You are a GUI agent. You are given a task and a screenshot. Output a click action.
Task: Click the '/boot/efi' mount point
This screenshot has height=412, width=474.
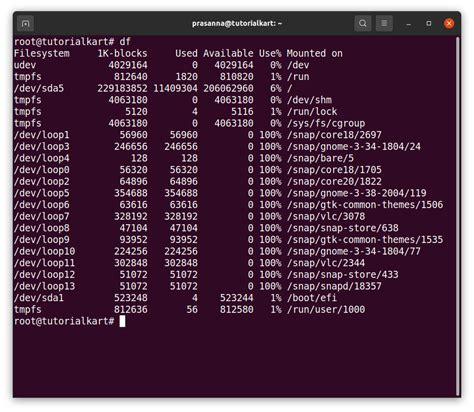(312, 298)
